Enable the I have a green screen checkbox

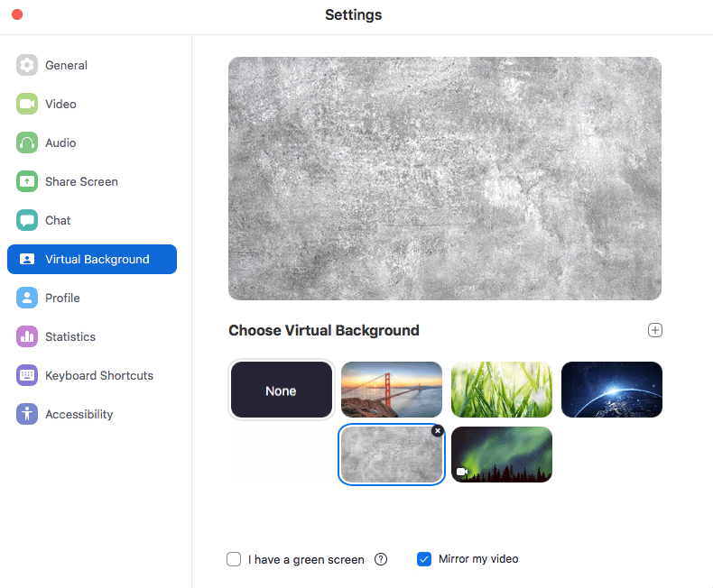pyautogui.click(x=234, y=559)
